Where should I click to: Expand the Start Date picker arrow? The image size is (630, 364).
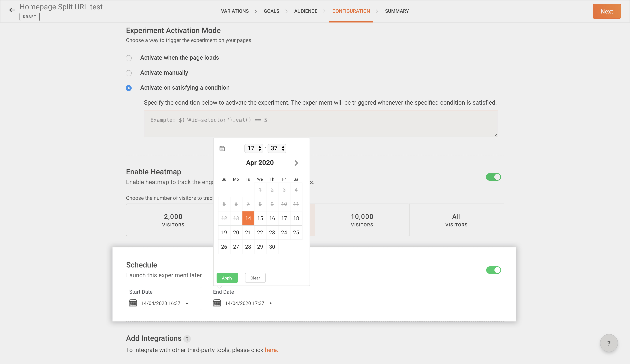pos(187,303)
